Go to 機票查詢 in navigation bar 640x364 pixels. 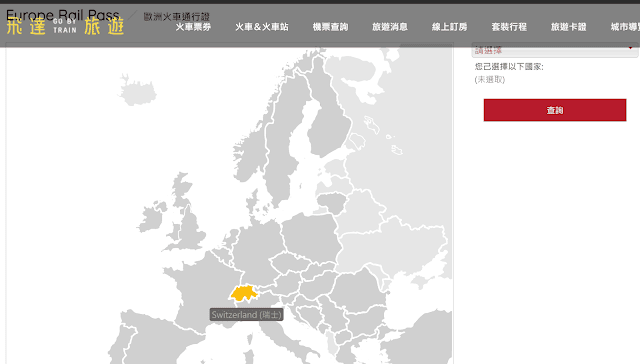click(330, 27)
